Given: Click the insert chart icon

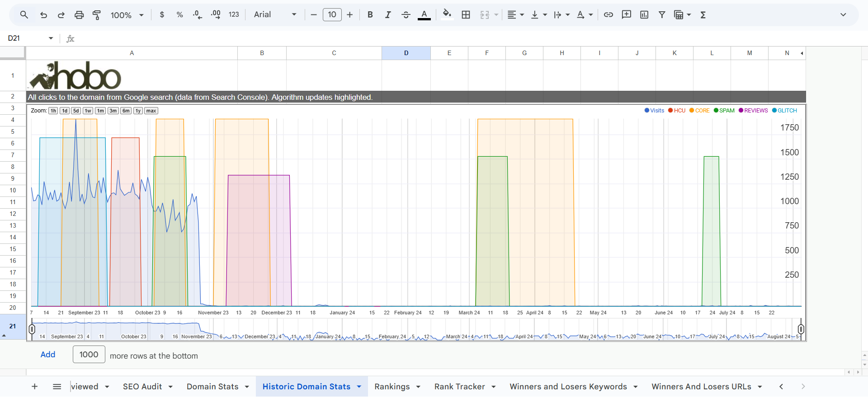Looking at the screenshot, I should pos(644,15).
